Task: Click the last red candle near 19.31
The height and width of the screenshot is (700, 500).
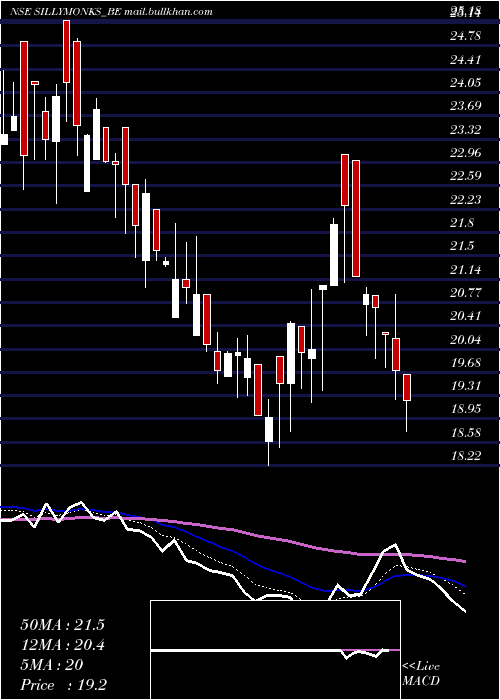Action: (x=407, y=388)
